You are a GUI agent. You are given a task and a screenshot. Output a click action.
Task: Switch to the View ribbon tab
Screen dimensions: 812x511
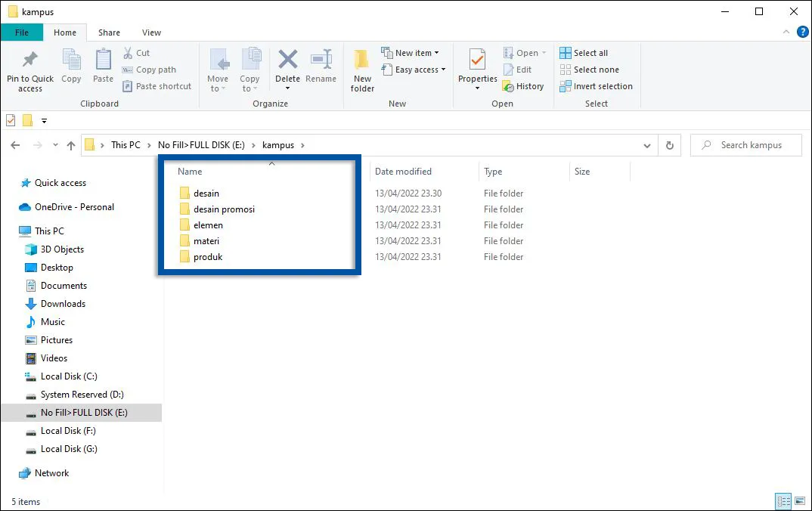click(151, 33)
